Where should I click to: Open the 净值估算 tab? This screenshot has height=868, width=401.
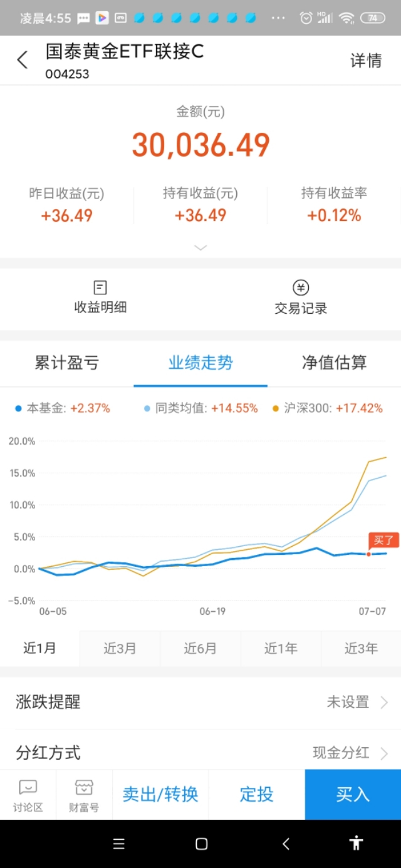(334, 363)
